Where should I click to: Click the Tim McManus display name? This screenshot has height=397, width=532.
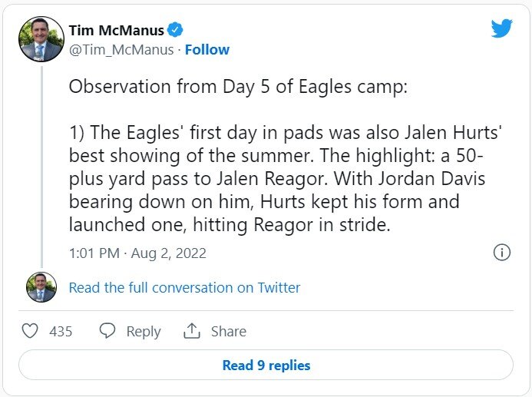pyautogui.click(x=115, y=31)
